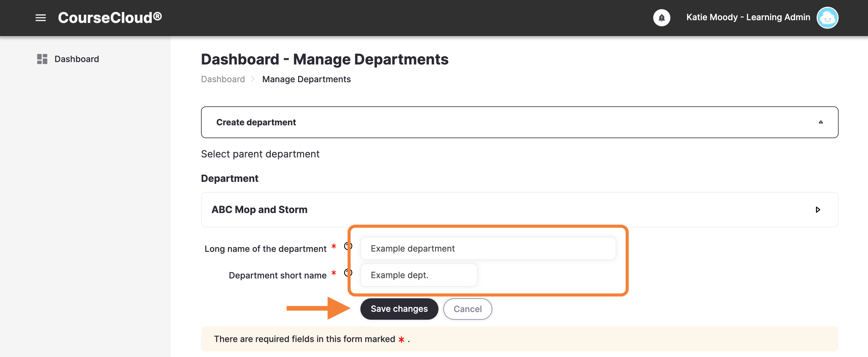Viewport: 868px width, 357px height.
Task: Click help icon for long department name
Action: coord(348,246)
